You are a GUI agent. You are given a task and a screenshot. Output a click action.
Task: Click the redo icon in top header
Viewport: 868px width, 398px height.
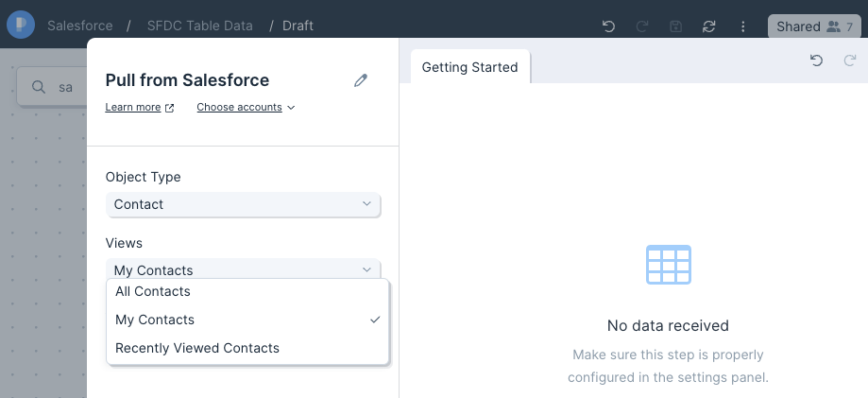pos(642,26)
